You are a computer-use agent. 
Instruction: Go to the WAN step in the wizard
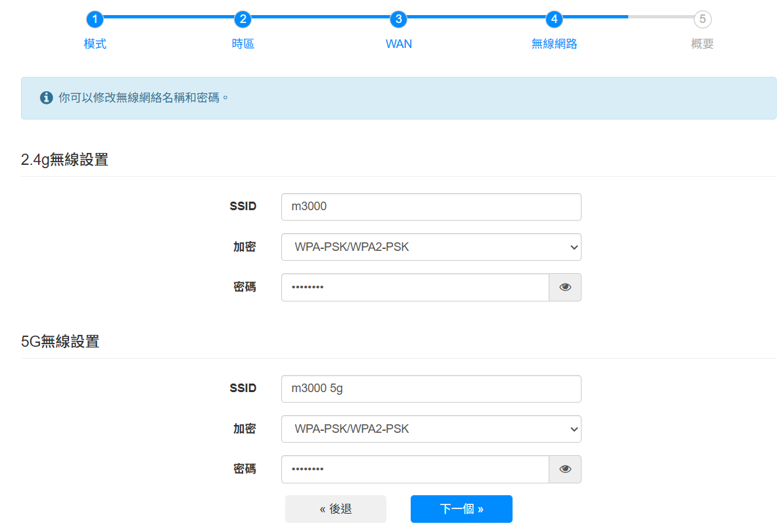[398, 19]
